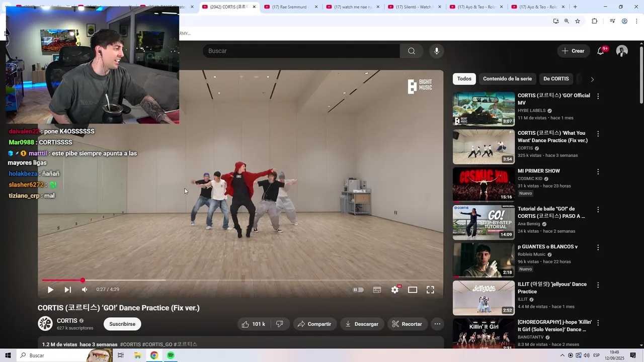
Task: Skip to the next video
Action: point(67,290)
